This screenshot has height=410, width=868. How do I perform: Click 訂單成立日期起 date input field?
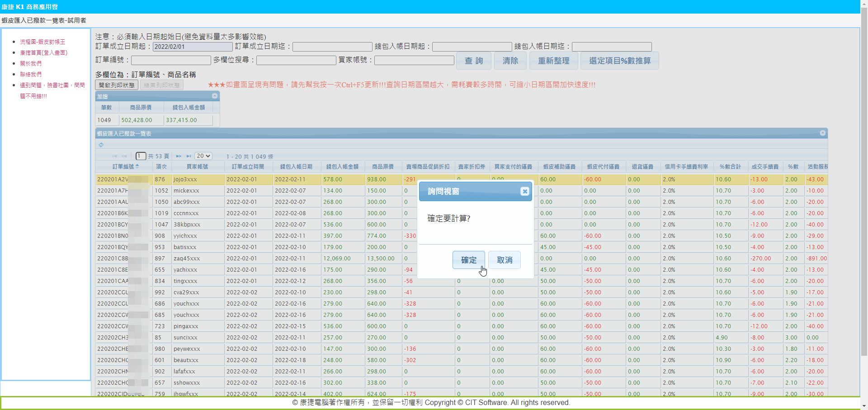(193, 47)
